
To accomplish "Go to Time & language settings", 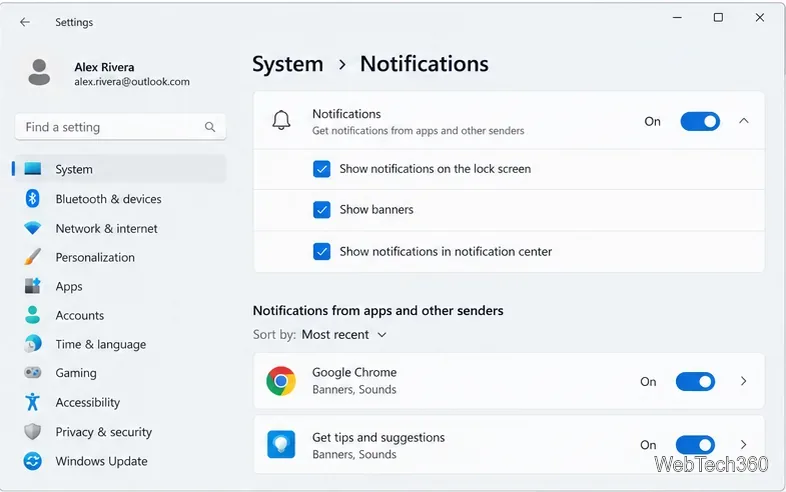I will 120,344.
